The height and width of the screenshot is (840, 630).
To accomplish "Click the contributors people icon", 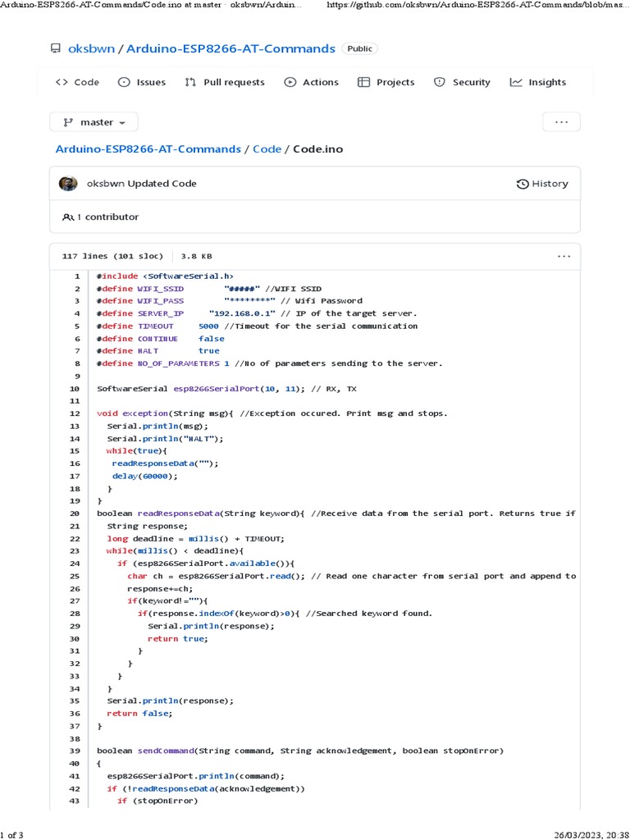I will [x=68, y=217].
